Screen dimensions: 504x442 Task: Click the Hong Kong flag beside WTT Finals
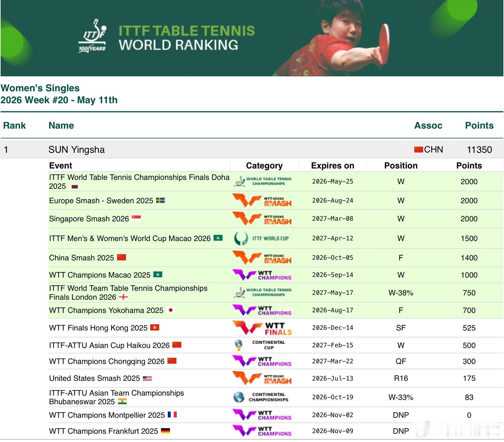(x=155, y=328)
